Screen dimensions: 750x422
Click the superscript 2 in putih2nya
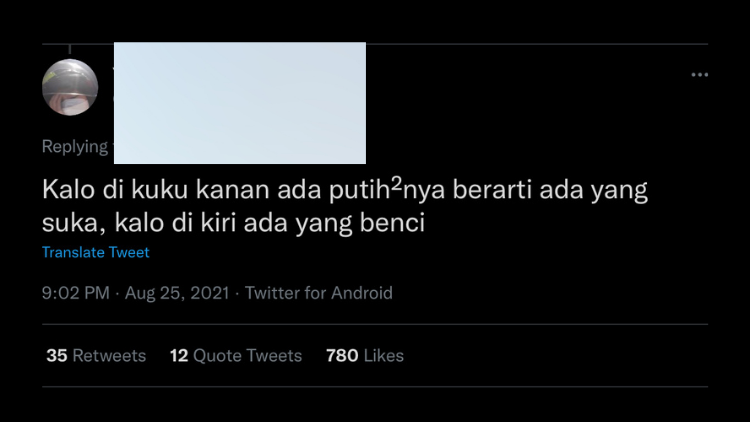[397, 183]
